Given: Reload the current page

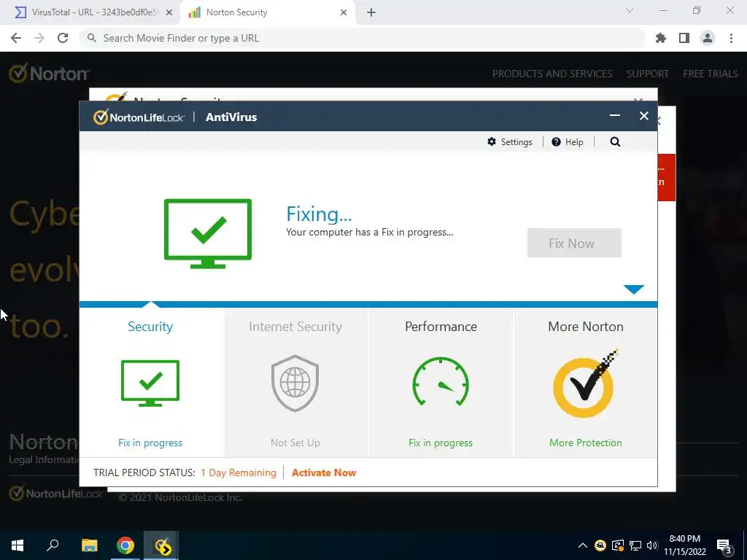Looking at the screenshot, I should click(63, 38).
